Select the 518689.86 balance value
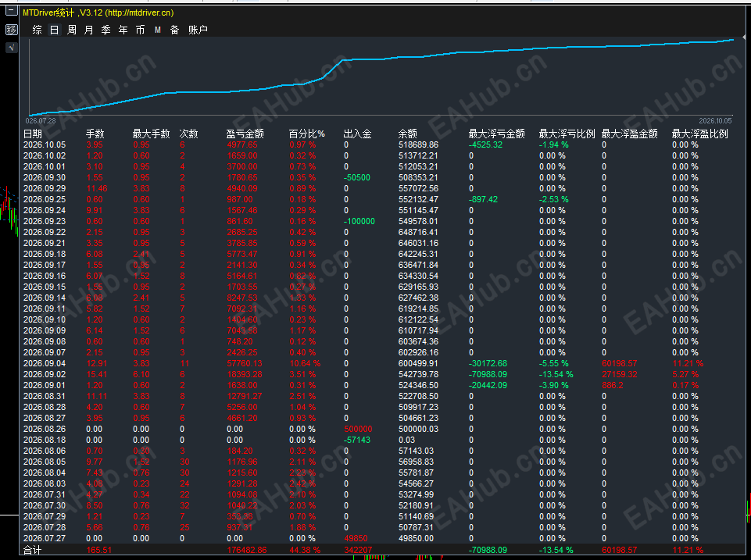The width and height of the screenshot is (751, 560). click(418, 145)
